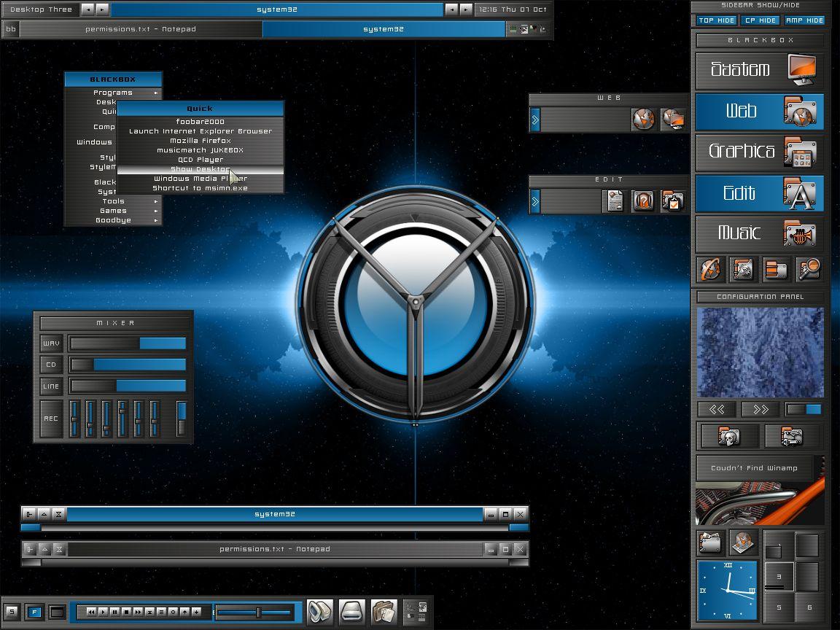
Task: Open the magnifying glass search icon
Action: coord(809,270)
